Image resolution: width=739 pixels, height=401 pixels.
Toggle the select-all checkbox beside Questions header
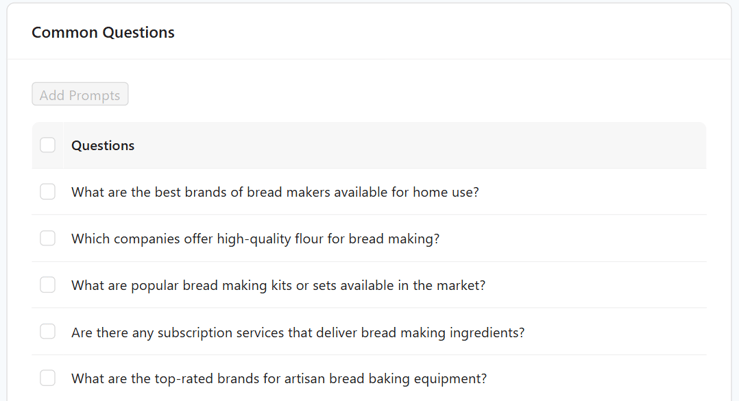[x=48, y=145]
